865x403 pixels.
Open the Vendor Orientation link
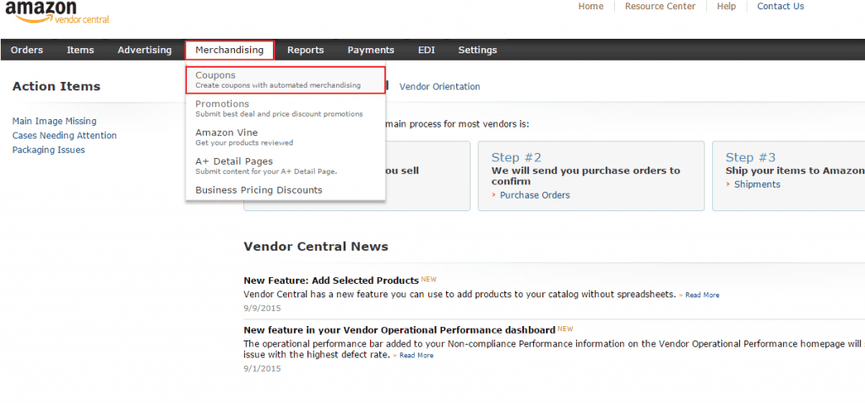click(440, 87)
